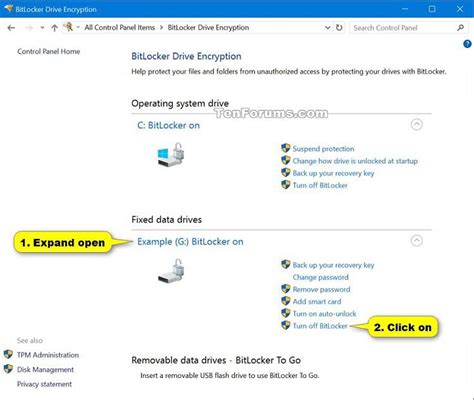Open the recent locations dropdown arrow

[42, 28]
